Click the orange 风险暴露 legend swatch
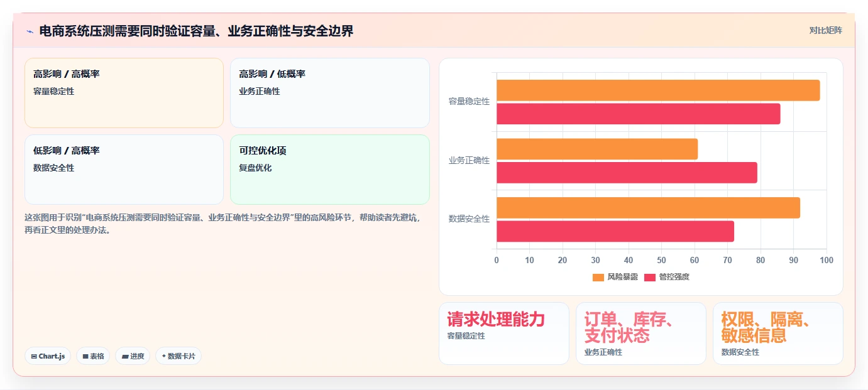This screenshot has height=390, width=868. 598,277
